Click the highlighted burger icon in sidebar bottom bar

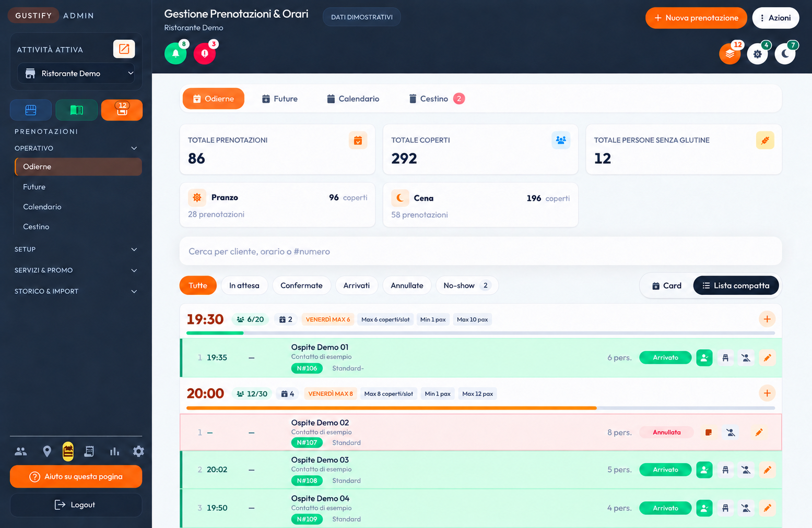click(x=68, y=451)
